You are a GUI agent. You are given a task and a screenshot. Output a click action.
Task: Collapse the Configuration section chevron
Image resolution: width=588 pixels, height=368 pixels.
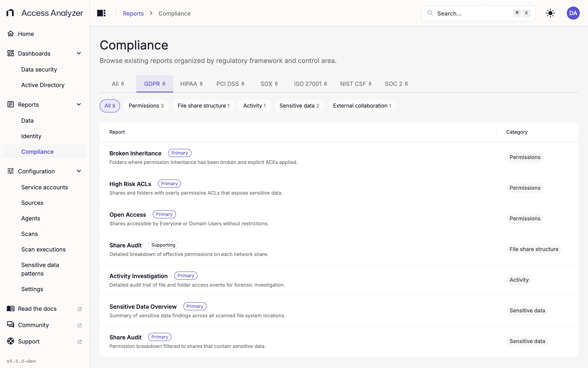(x=79, y=171)
